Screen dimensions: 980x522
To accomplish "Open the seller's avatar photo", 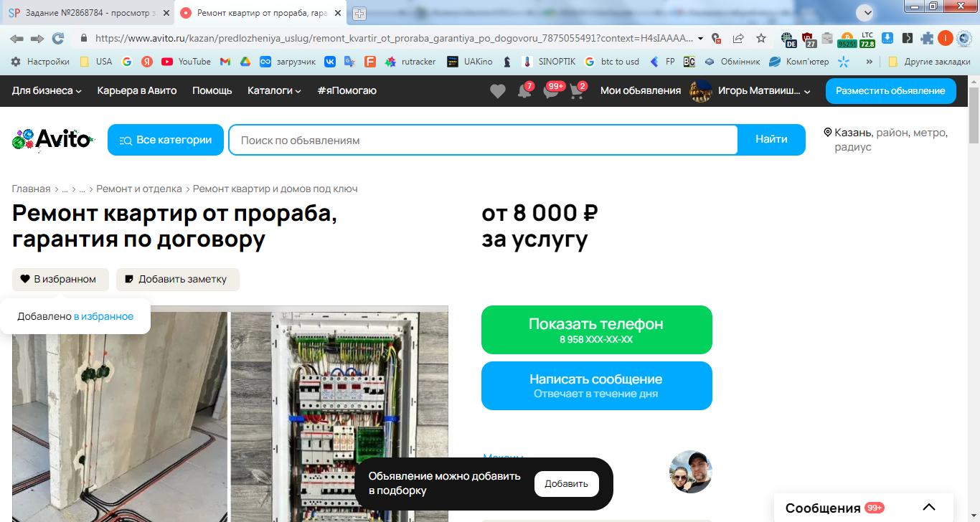I will pyautogui.click(x=691, y=472).
